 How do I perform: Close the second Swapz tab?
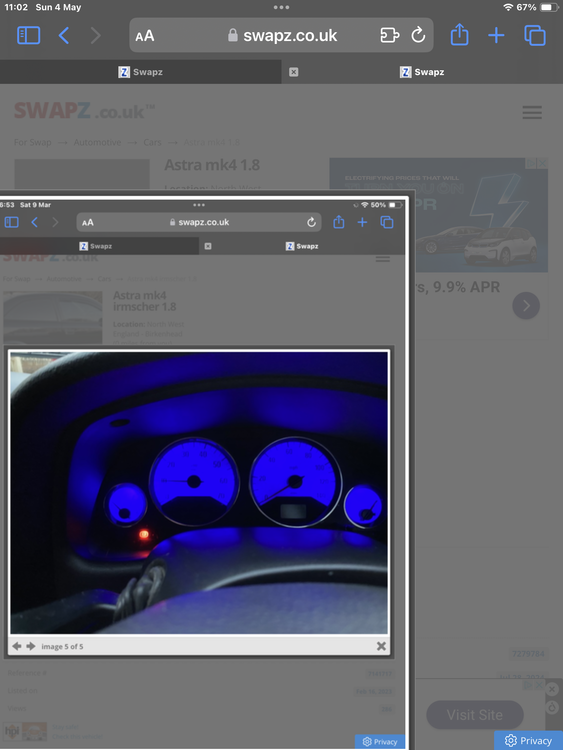point(294,72)
